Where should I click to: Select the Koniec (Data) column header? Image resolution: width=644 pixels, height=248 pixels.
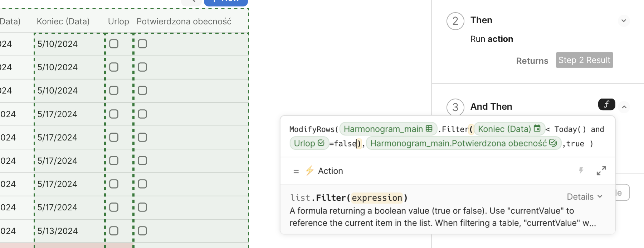click(63, 22)
